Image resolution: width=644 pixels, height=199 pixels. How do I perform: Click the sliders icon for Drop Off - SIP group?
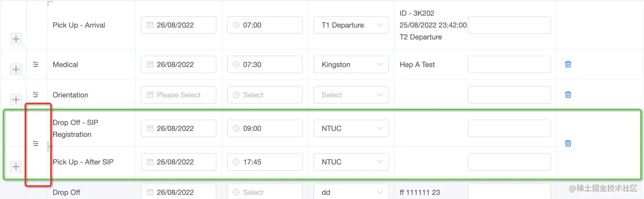pyautogui.click(x=36, y=144)
